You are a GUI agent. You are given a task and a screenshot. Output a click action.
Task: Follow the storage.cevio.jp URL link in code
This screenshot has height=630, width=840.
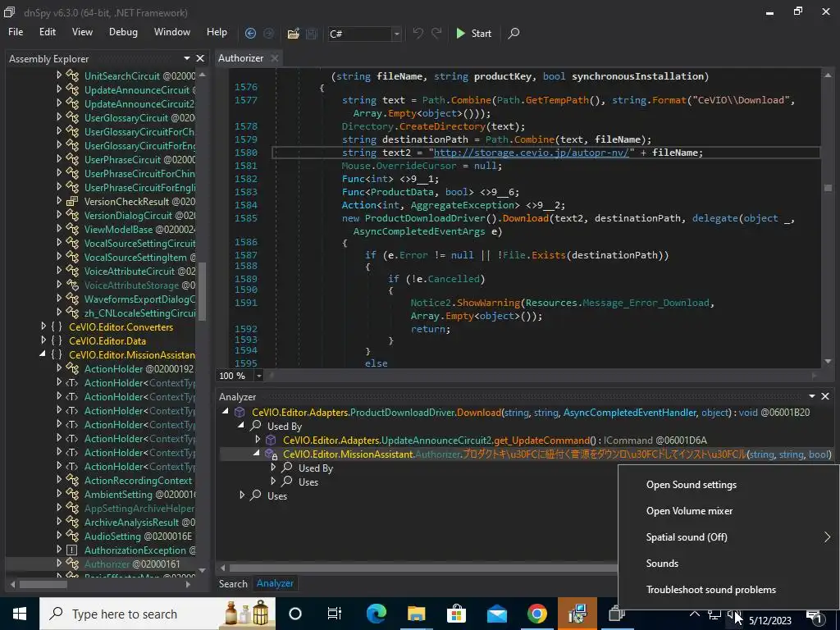[x=532, y=153]
